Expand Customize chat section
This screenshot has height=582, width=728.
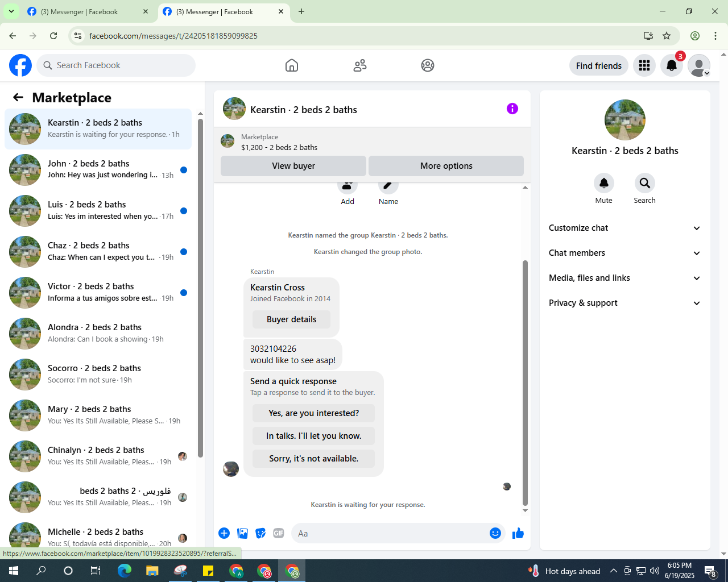(624, 228)
